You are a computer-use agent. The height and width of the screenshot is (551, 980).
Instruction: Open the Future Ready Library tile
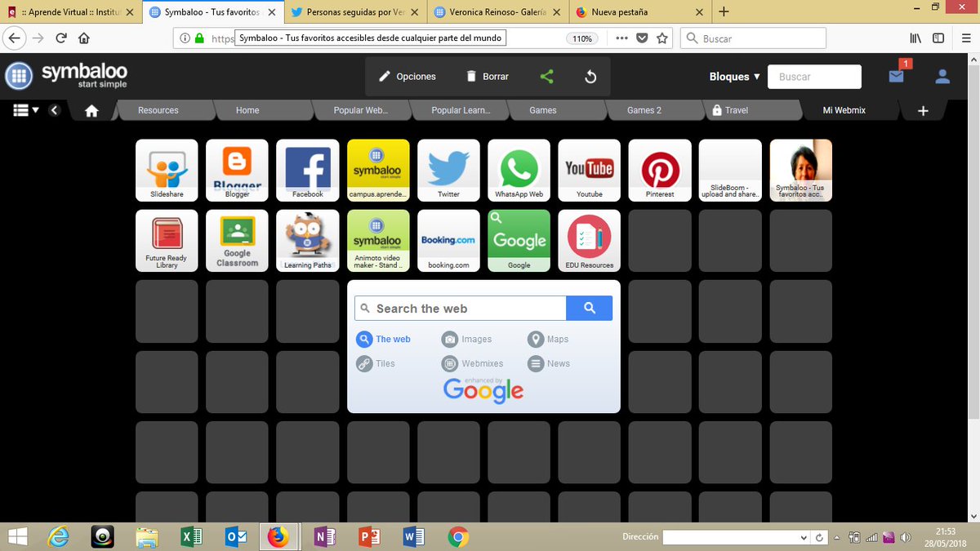(x=167, y=241)
